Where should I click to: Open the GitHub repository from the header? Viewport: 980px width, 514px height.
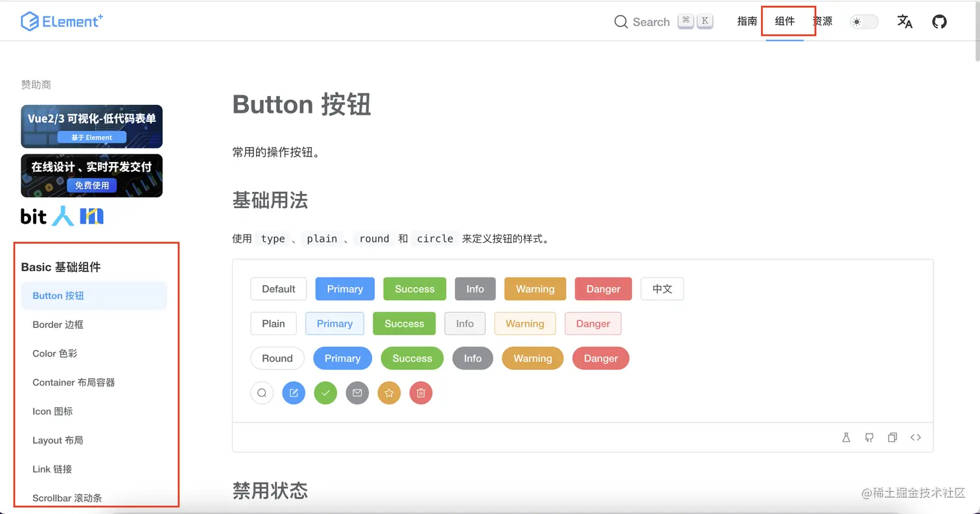939,21
